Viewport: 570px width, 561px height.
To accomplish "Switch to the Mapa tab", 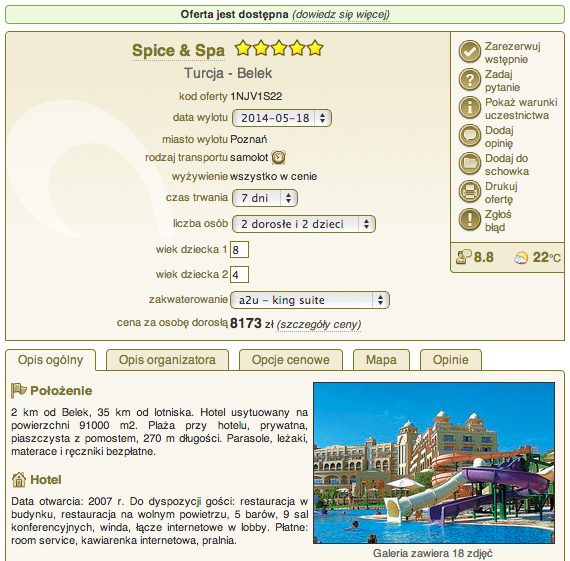I will coord(381,360).
